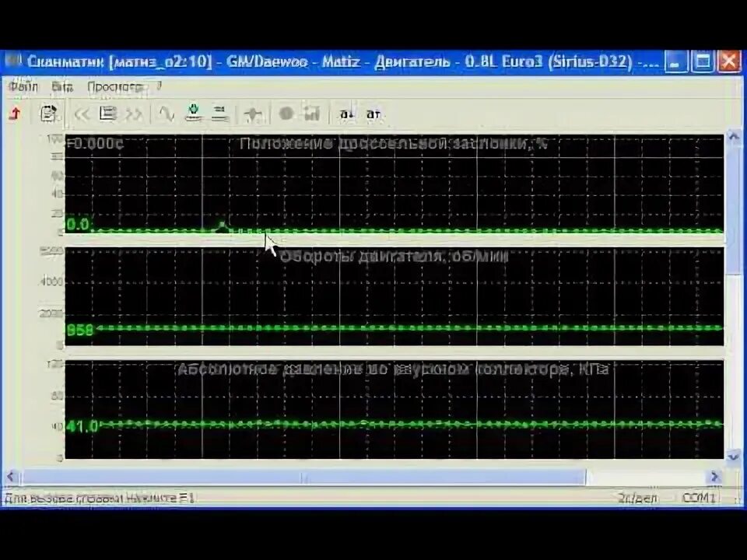The width and height of the screenshot is (747, 560).
Task: Click the horizontal scrollbar left arrow
Action: [x=10, y=476]
